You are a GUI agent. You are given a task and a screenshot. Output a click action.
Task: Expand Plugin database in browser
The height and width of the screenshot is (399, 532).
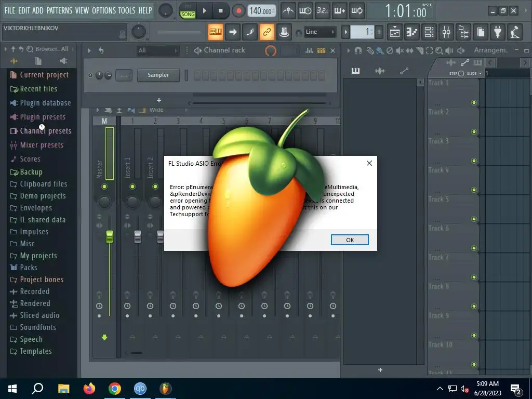coord(41,103)
